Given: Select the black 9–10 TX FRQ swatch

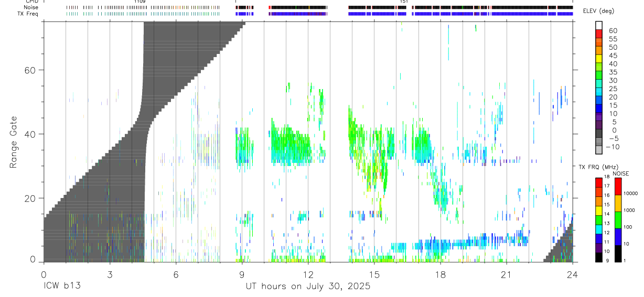Looking at the screenshot, I should [x=599, y=257].
